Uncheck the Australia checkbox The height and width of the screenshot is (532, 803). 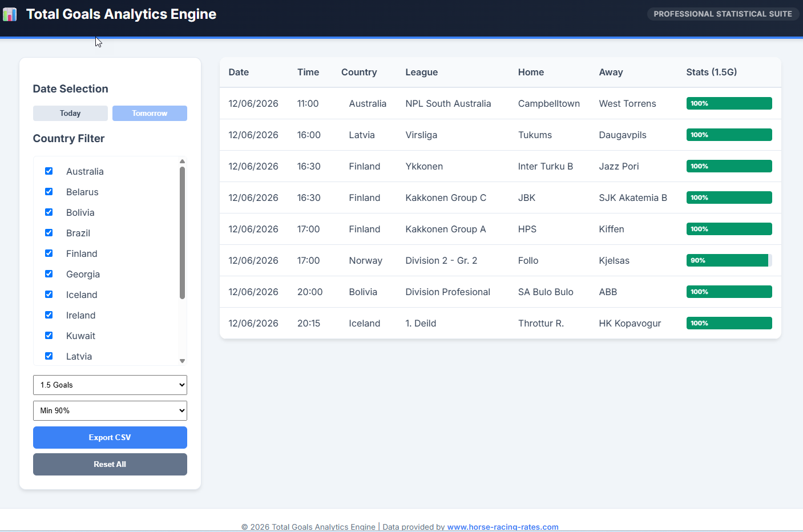pos(49,171)
